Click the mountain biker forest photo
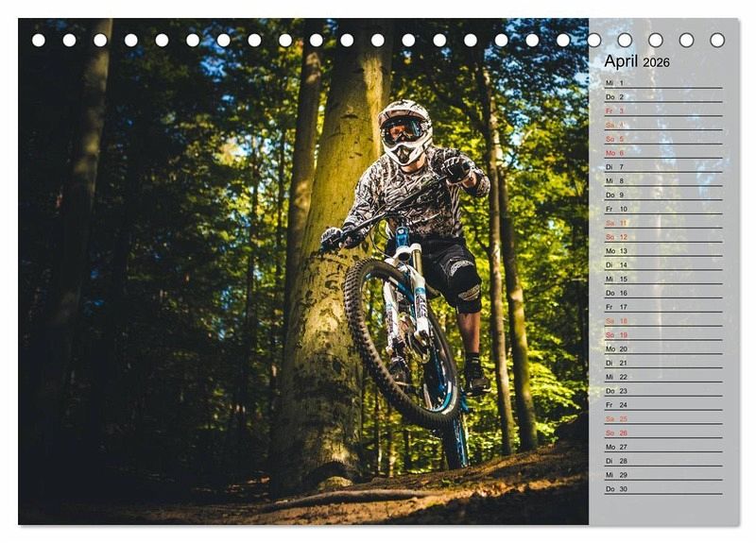This screenshot has width=756, height=543. coord(303,271)
